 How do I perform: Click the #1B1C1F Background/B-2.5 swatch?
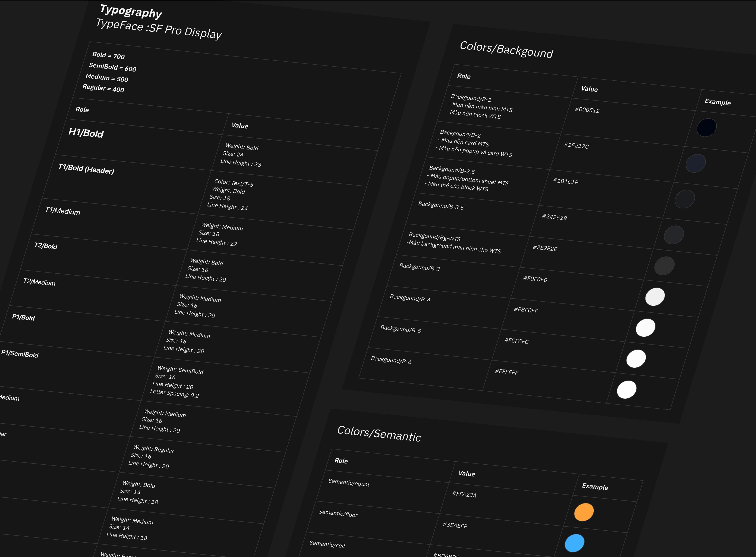pos(685,199)
